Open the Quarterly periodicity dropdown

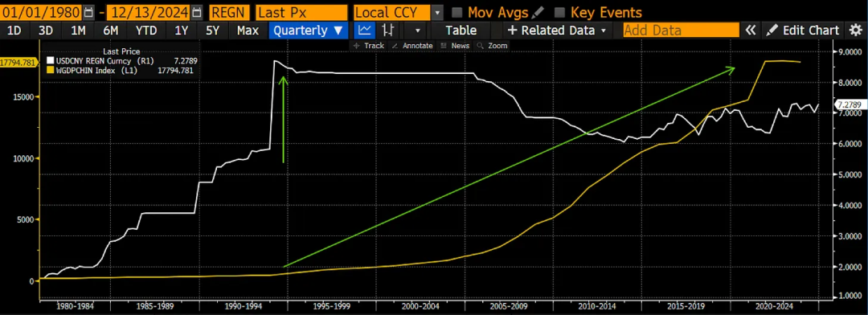tap(309, 31)
